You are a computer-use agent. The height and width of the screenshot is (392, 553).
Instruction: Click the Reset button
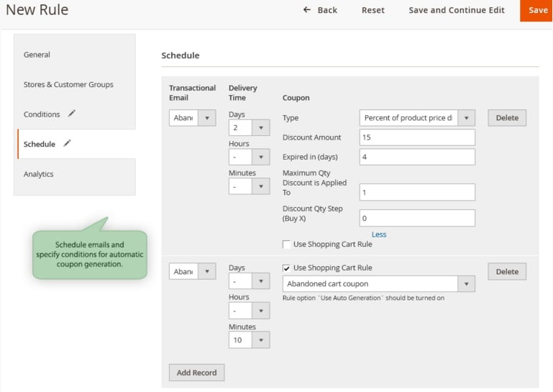pyautogui.click(x=373, y=10)
